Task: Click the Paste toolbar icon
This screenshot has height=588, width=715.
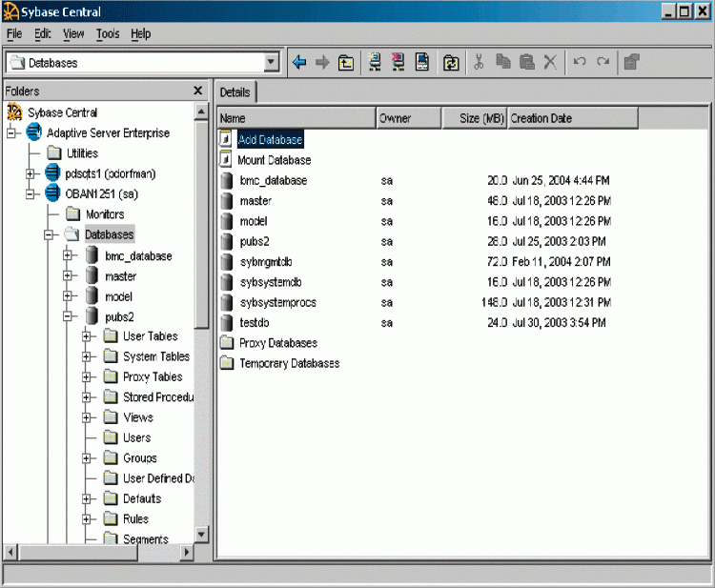Action: [526, 62]
